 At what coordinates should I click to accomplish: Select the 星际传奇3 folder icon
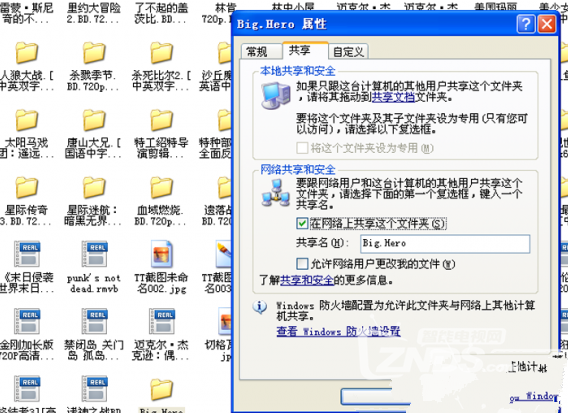tap(26, 187)
